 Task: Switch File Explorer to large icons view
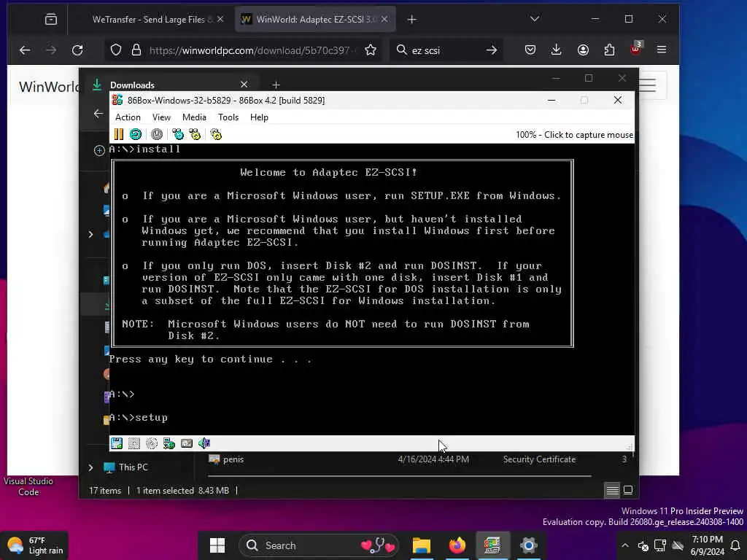point(628,490)
